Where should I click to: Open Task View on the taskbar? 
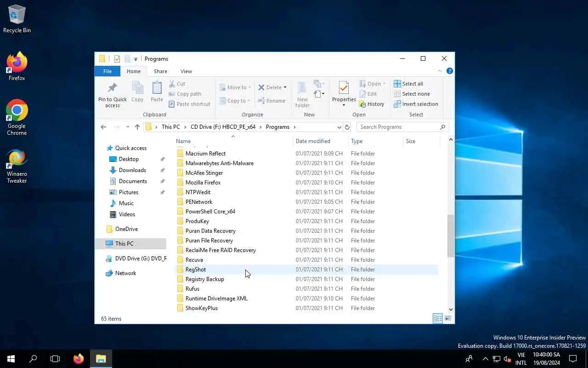point(55,359)
